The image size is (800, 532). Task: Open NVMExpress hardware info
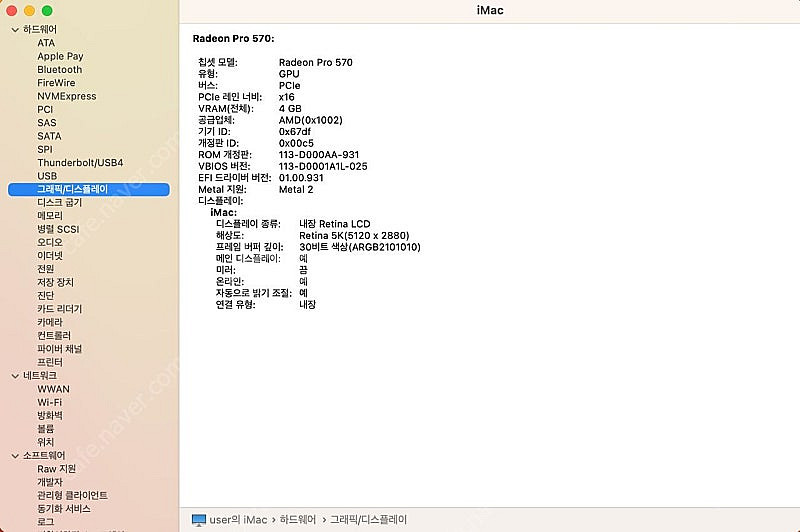point(66,96)
